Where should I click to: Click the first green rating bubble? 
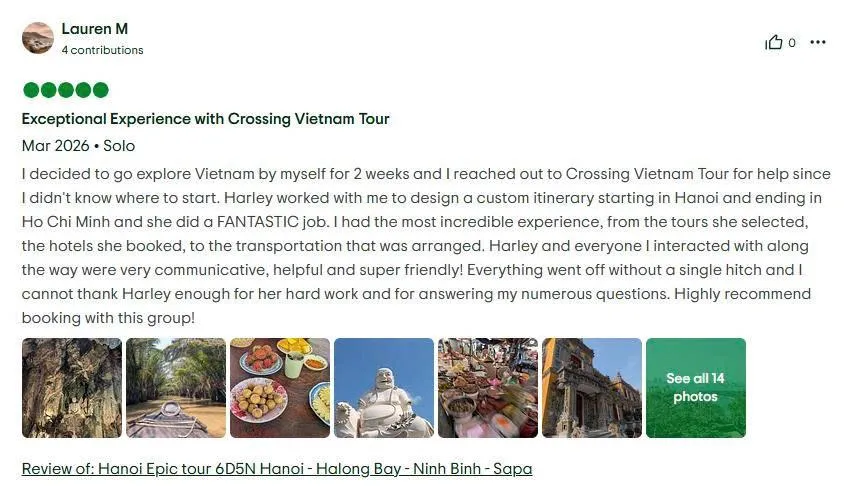pos(31,90)
